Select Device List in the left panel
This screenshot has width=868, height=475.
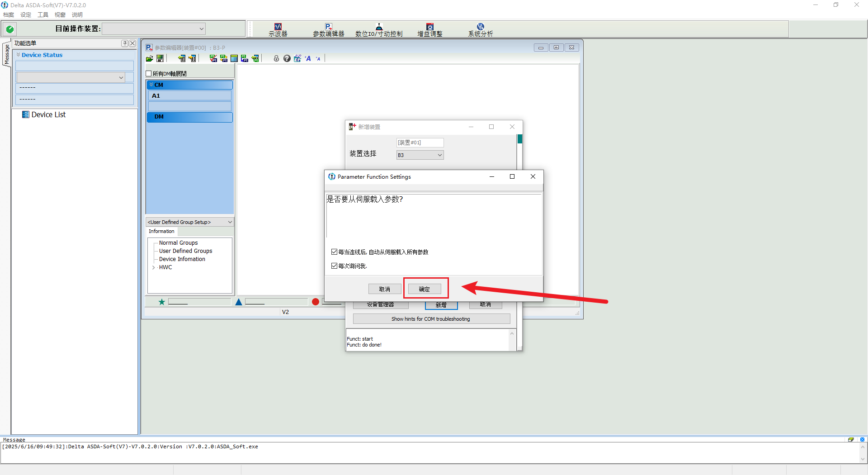(48, 115)
